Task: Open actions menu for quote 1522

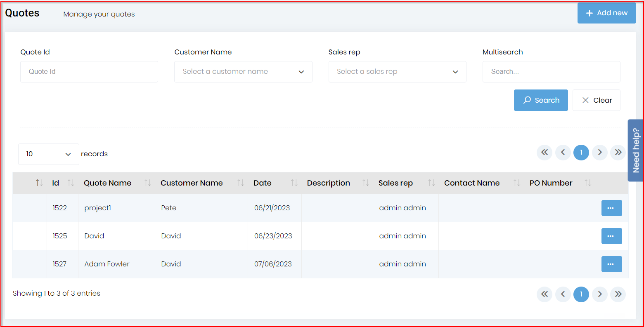Action: point(611,208)
